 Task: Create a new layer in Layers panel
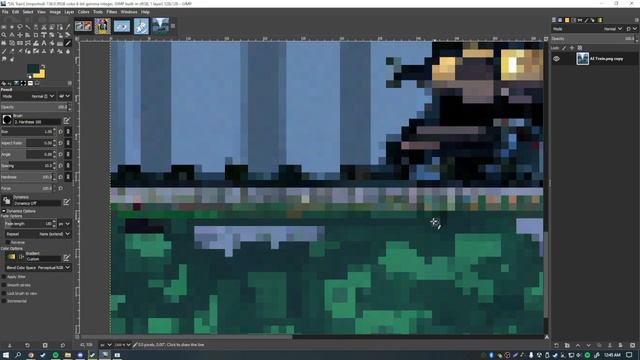click(556, 345)
